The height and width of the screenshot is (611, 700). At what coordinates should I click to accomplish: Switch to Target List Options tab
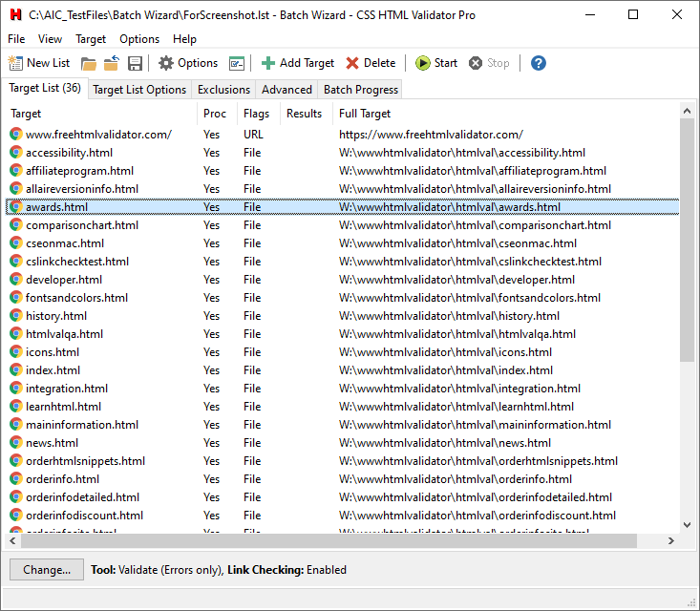click(139, 90)
